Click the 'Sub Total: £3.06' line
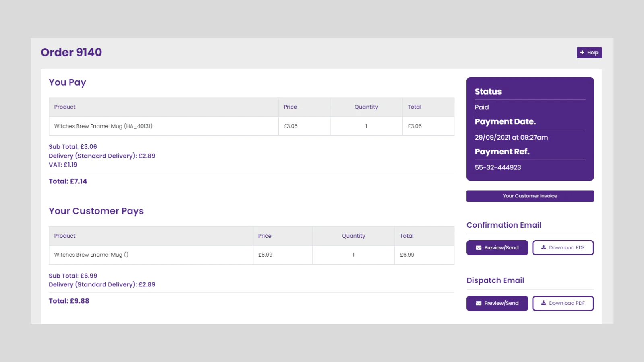 pyautogui.click(x=73, y=147)
